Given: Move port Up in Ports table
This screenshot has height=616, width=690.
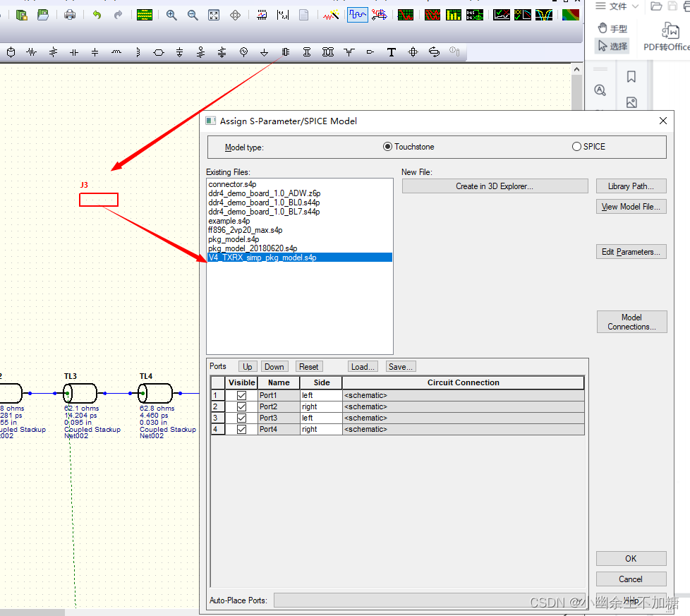Looking at the screenshot, I should coord(248,366).
